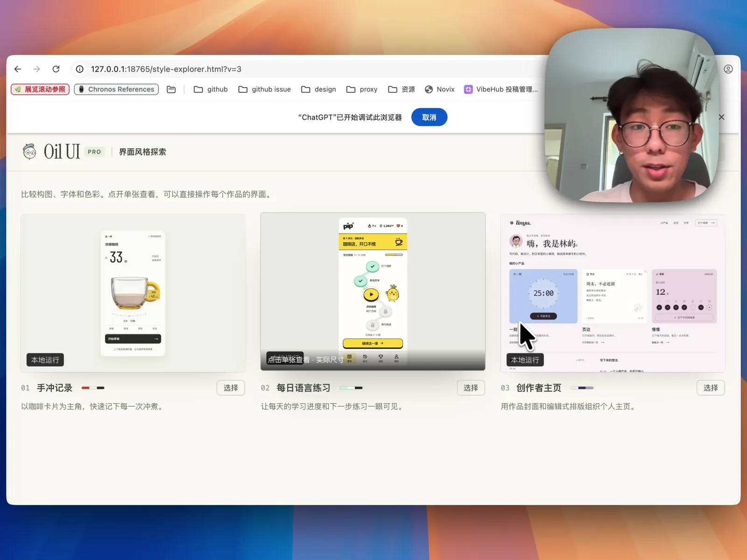747x560 pixels.
Task: Click the description 让每天的学习进度
Action: [333, 406]
